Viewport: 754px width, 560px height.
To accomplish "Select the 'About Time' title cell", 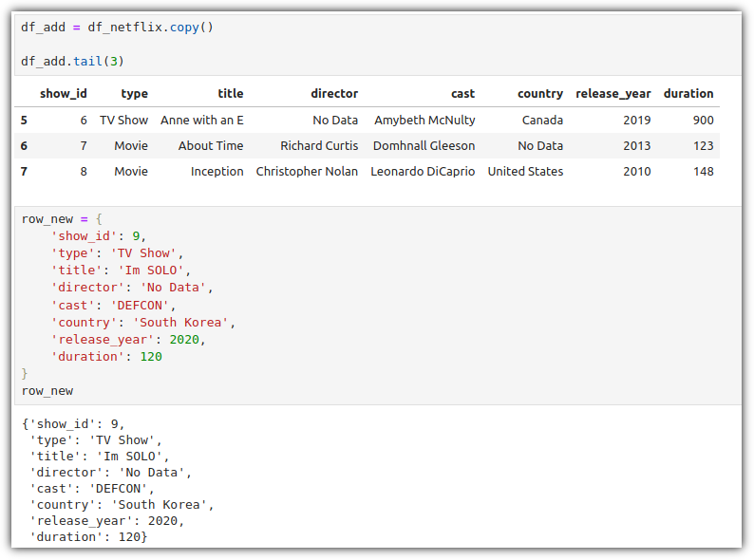I will [211, 145].
